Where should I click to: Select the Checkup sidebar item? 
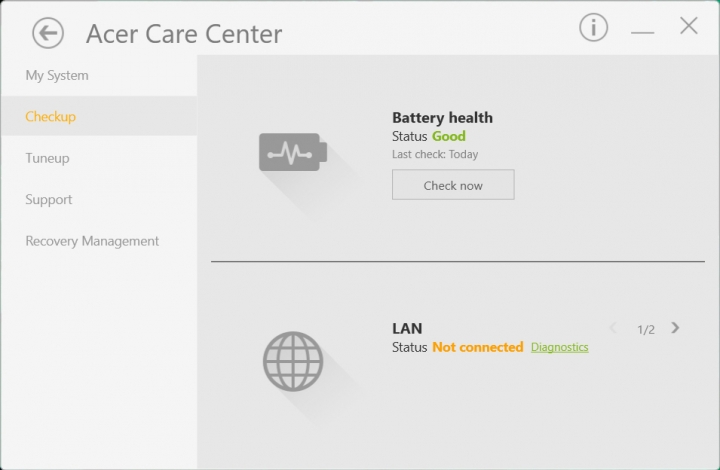pyautogui.click(x=51, y=116)
